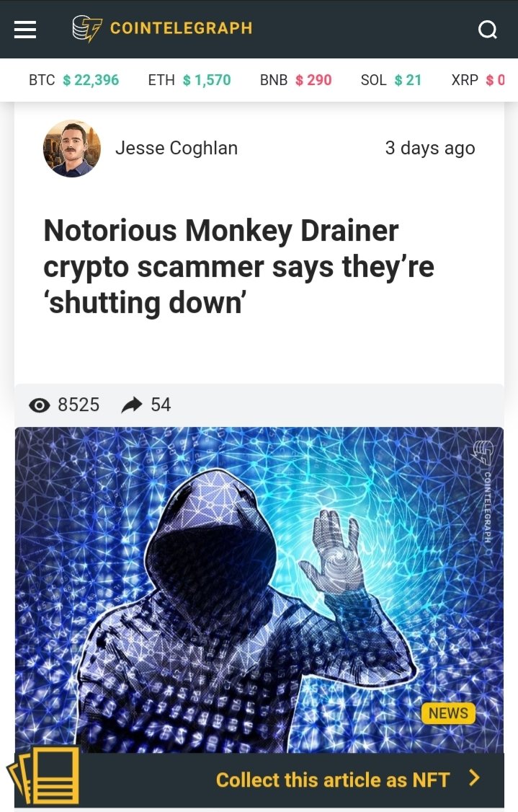Click Collect this article as NFT
The width and height of the screenshot is (518, 812).
pos(333,780)
